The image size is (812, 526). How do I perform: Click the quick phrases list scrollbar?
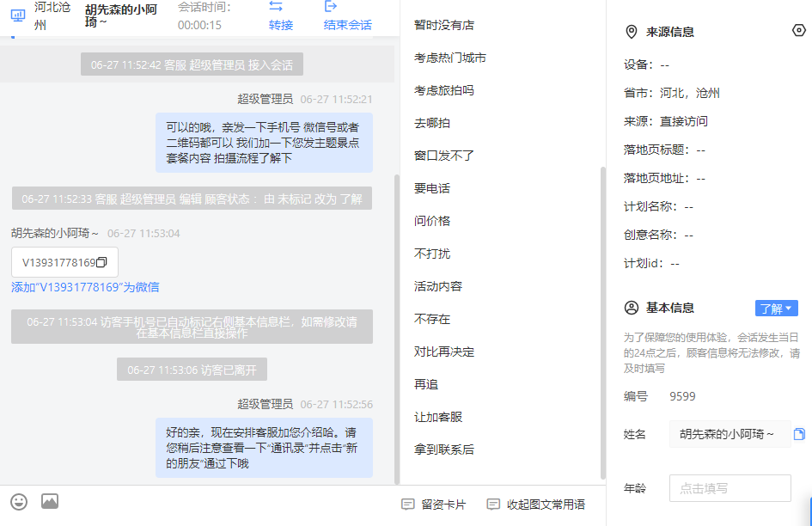(x=603, y=322)
